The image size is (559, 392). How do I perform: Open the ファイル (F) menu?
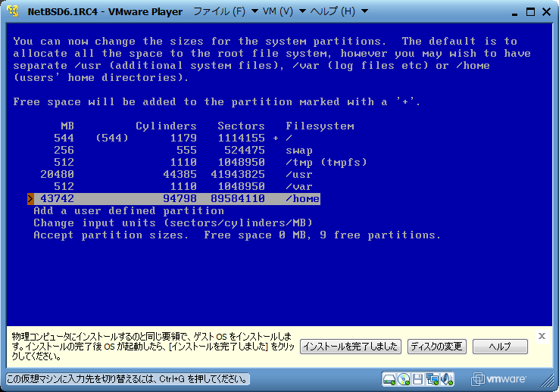(219, 11)
